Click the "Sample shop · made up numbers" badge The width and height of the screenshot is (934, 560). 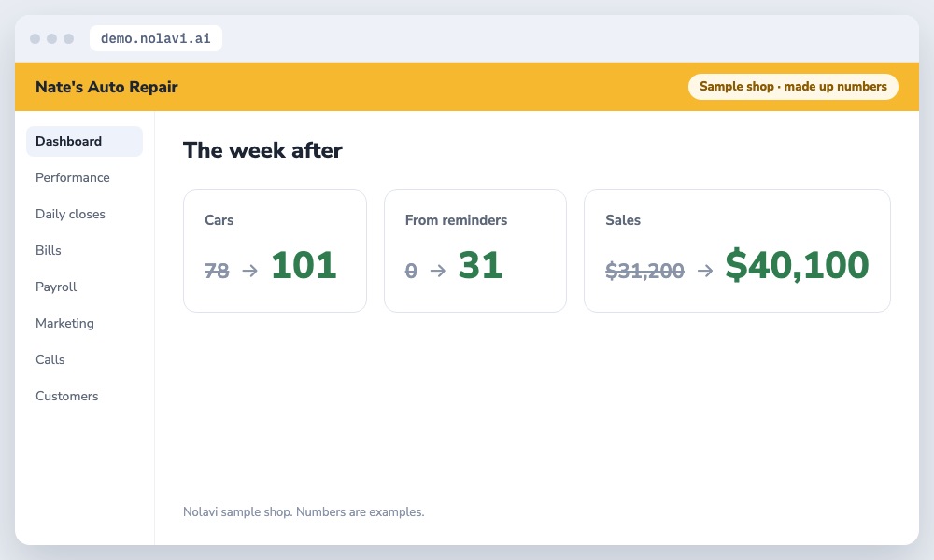pyautogui.click(x=793, y=86)
